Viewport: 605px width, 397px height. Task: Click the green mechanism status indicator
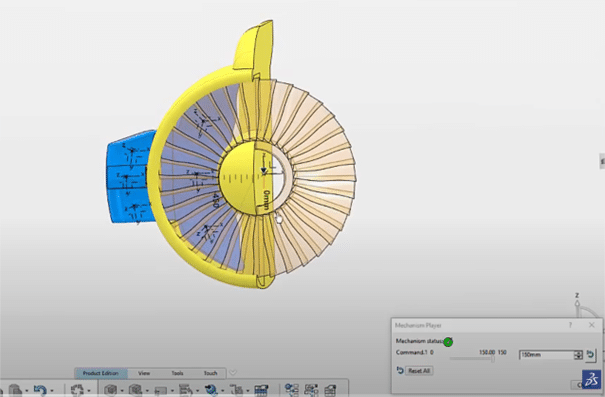coord(448,342)
